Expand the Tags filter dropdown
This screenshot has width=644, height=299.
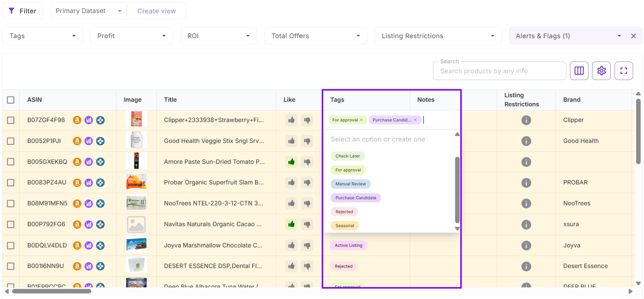click(43, 36)
